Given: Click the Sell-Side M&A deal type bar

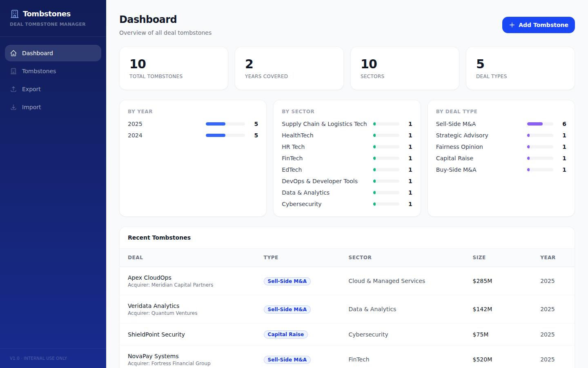Looking at the screenshot, I should click(540, 124).
